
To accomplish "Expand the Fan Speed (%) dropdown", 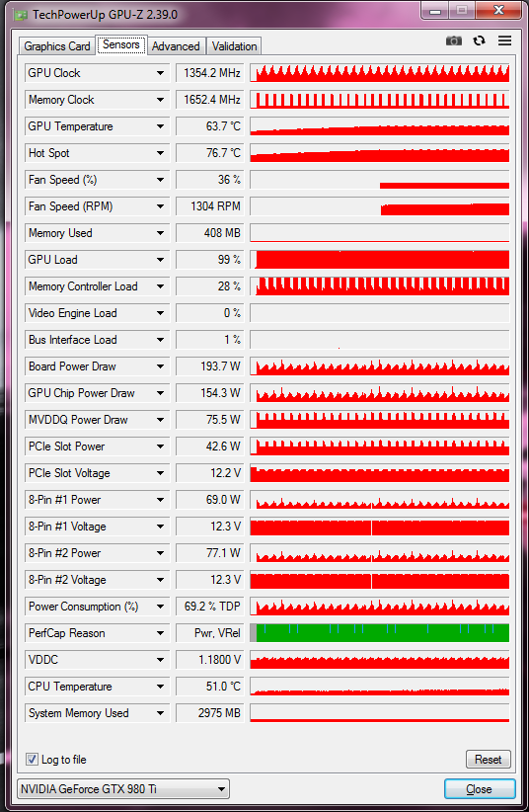I will tap(161, 180).
